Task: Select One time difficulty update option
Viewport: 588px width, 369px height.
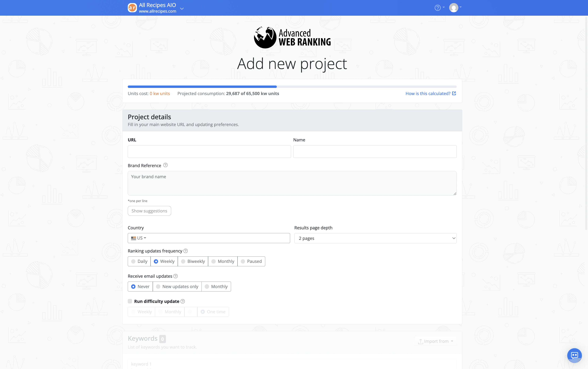Action: click(x=213, y=312)
